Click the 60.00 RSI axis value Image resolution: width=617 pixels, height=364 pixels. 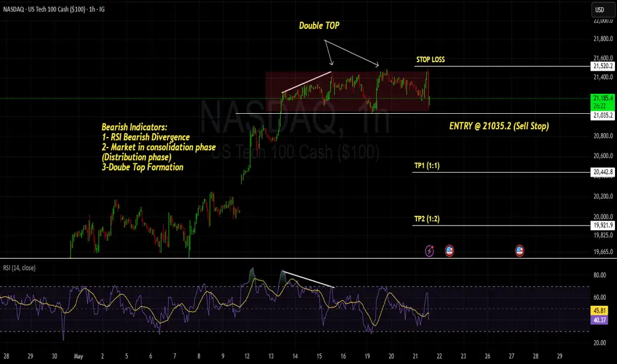[x=600, y=297]
